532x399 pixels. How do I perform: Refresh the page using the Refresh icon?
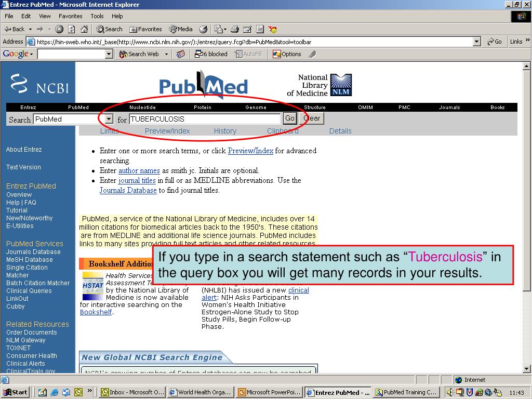[x=72, y=29]
